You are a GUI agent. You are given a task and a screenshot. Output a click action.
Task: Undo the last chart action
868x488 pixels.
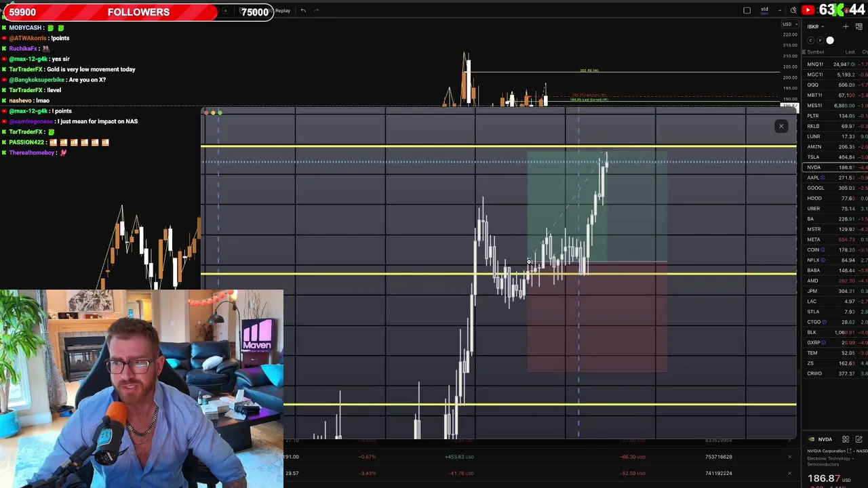click(x=303, y=10)
